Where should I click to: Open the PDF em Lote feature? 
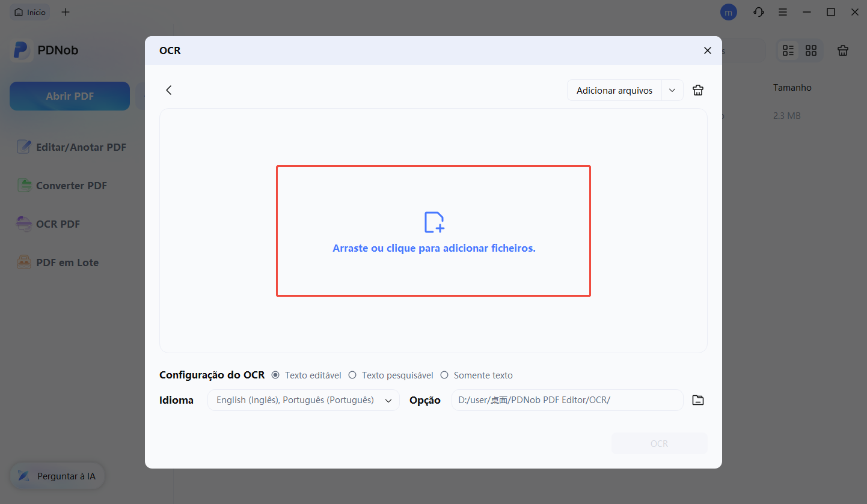66,262
